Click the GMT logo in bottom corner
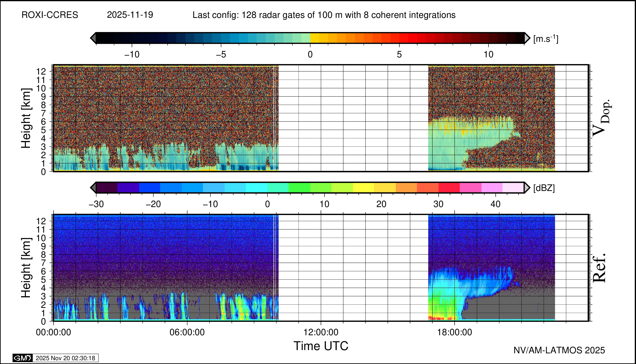This screenshot has width=636, height=364. pyautogui.click(x=22, y=358)
